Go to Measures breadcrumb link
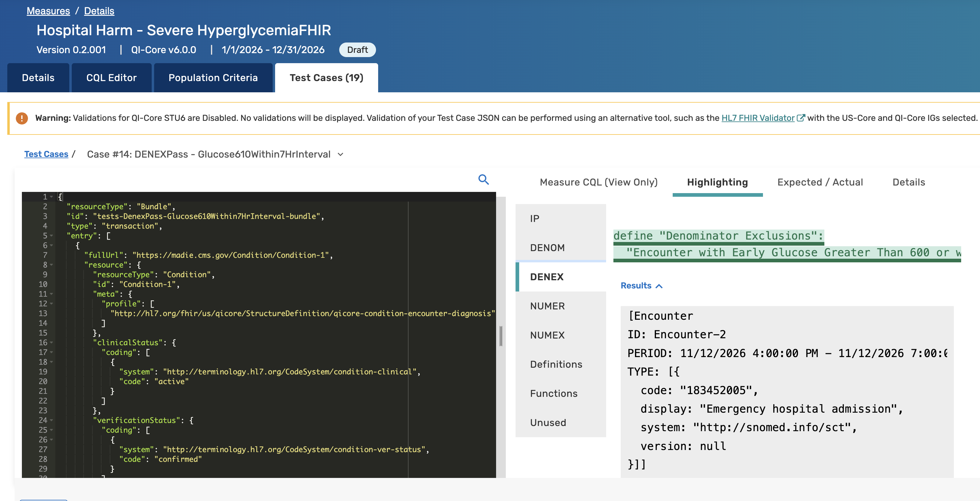Screen dimensions: 980x501 point(48,11)
